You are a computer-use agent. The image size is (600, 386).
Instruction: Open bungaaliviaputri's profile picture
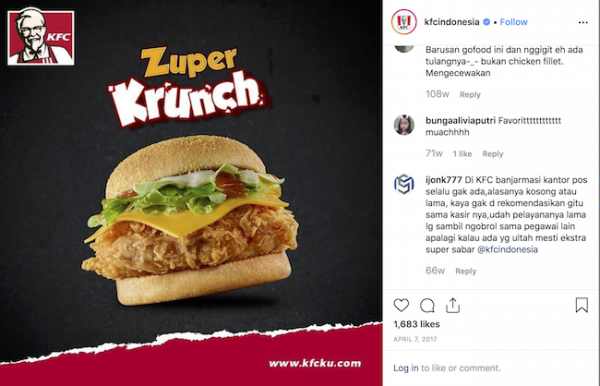click(404, 125)
